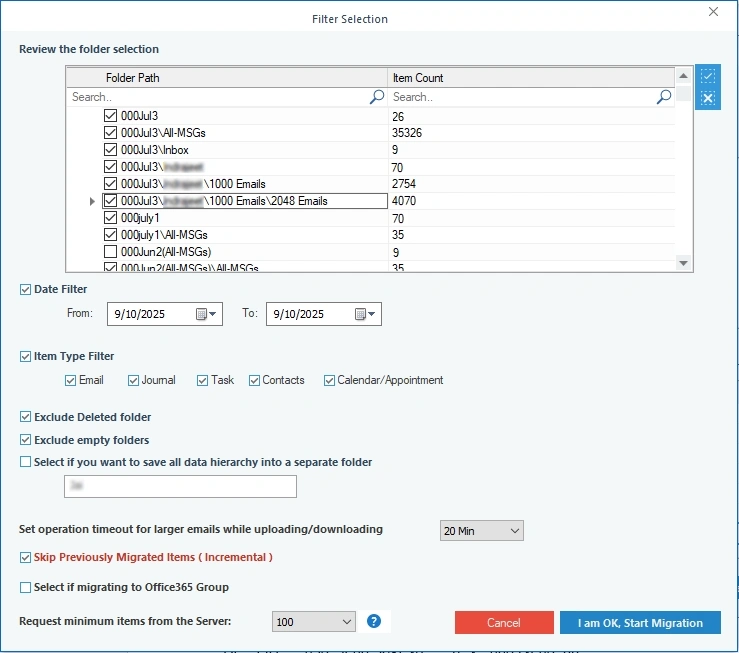This screenshot has width=739, height=653.
Task: Select the 000july1 folder row text
Action: click(140, 218)
